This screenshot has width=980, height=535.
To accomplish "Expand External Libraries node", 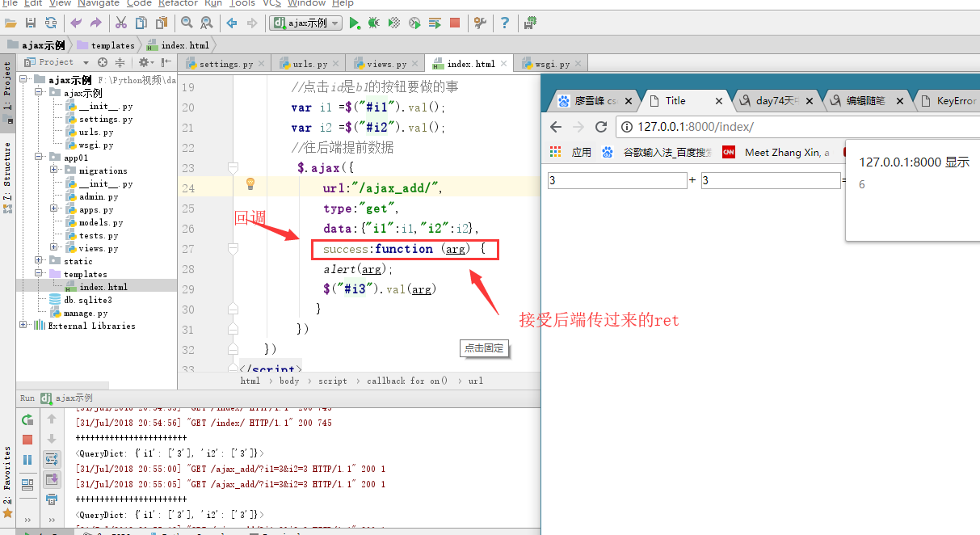I will click(x=23, y=326).
